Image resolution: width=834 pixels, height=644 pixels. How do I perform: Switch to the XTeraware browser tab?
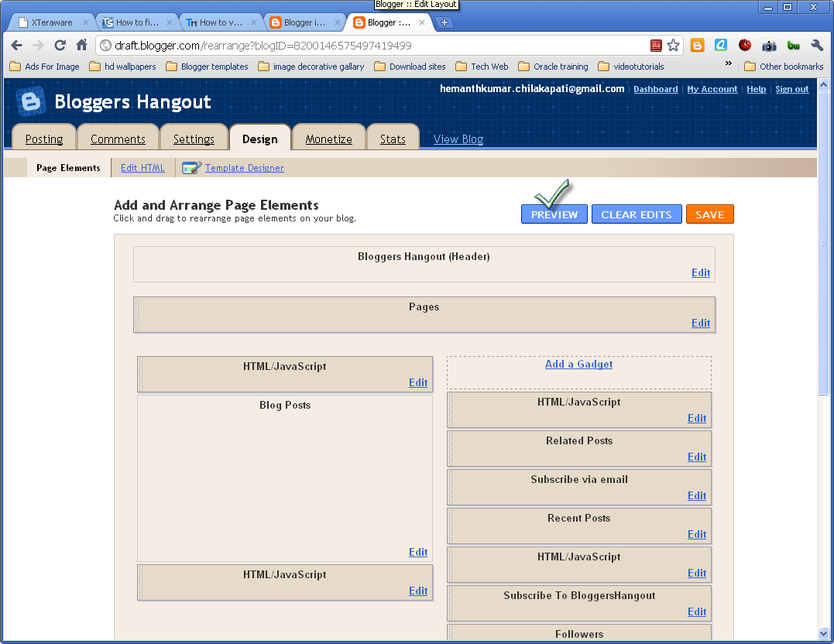52,22
